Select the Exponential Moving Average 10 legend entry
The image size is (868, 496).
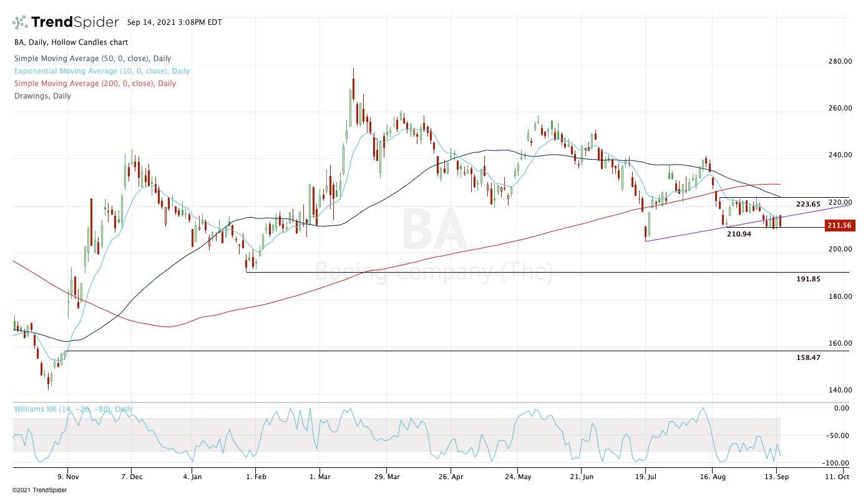coord(102,71)
